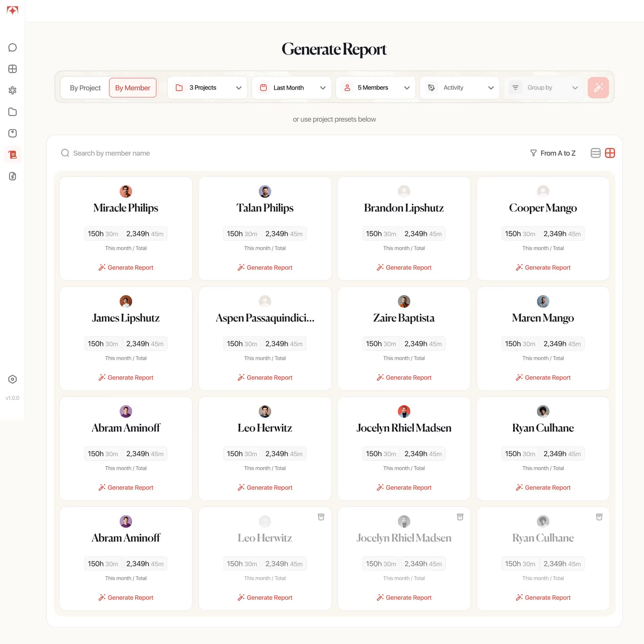Open From A to Z sort option

pyautogui.click(x=553, y=153)
